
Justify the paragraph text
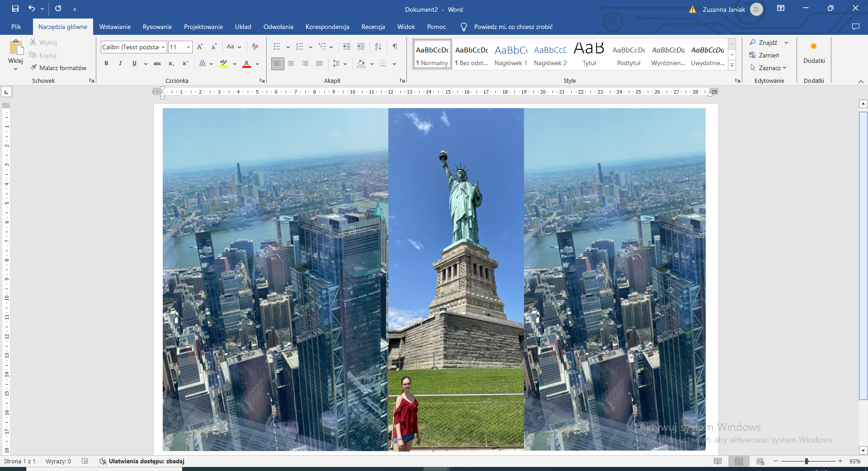click(319, 64)
